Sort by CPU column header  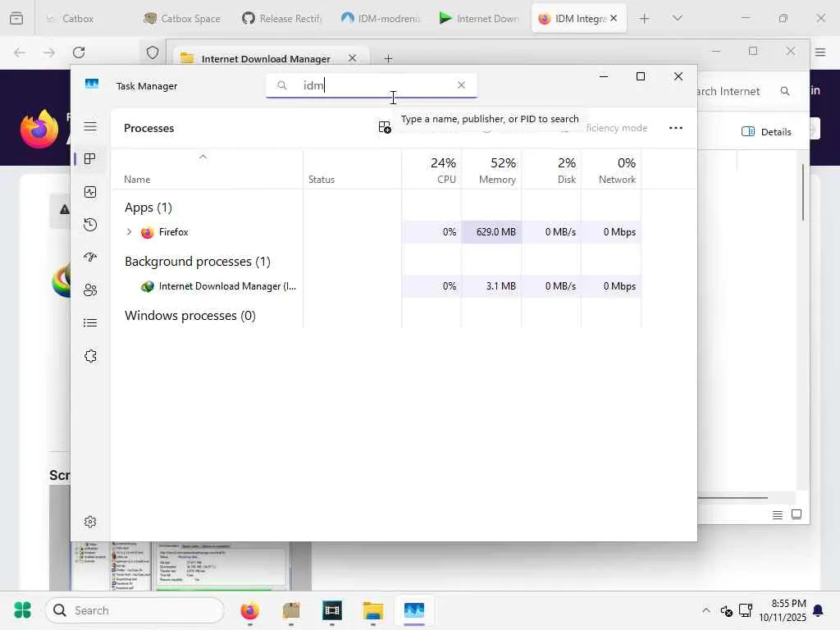click(x=431, y=170)
